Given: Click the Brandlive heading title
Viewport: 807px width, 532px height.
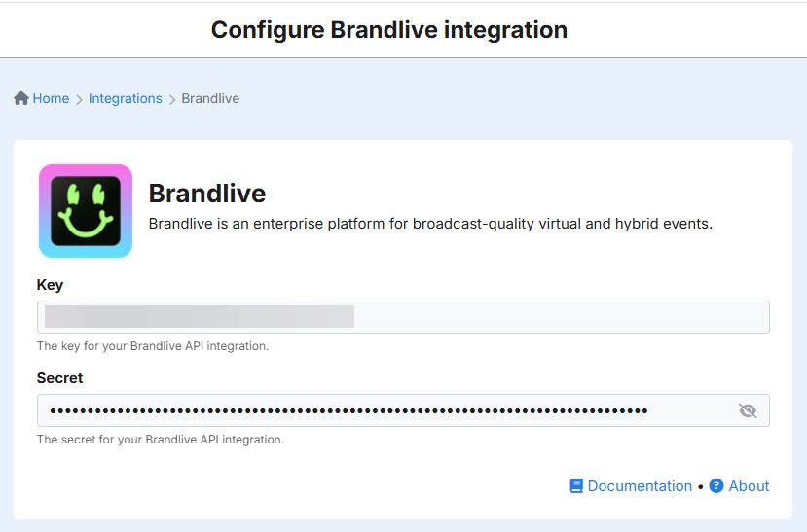Looking at the screenshot, I should click(x=206, y=194).
